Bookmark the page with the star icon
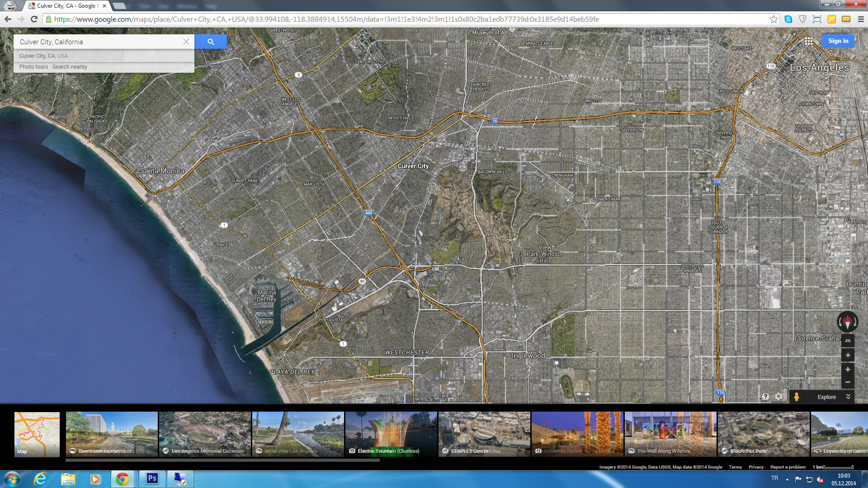The height and width of the screenshot is (488, 868). tap(774, 19)
